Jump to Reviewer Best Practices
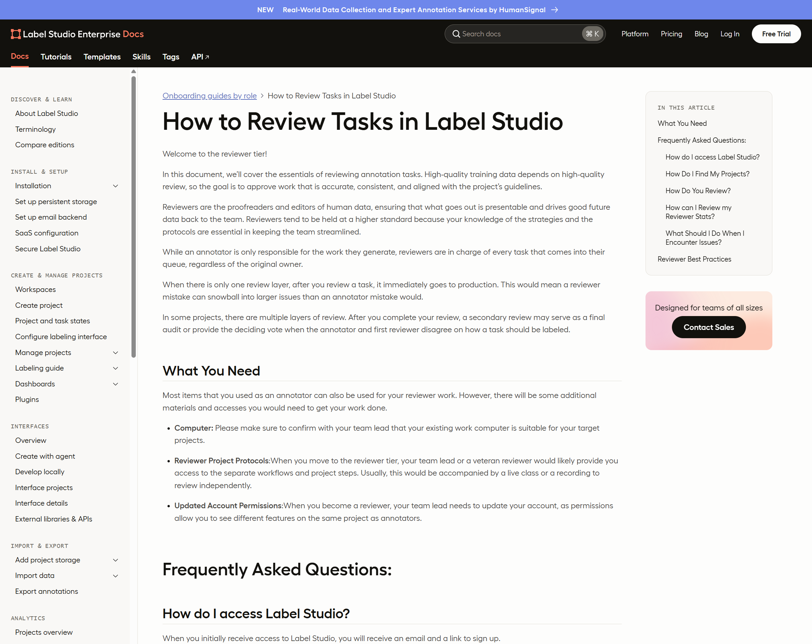Image resolution: width=812 pixels, height=644 pixels. click(694, 260)
